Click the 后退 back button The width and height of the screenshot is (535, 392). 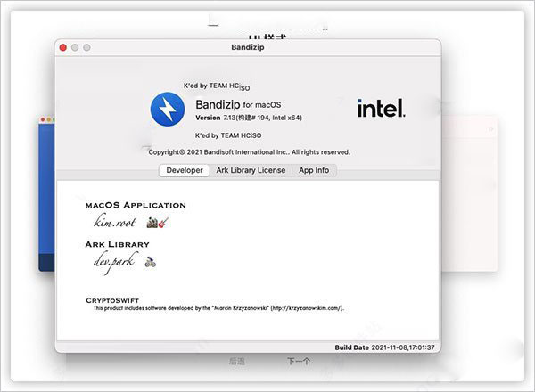237,361
